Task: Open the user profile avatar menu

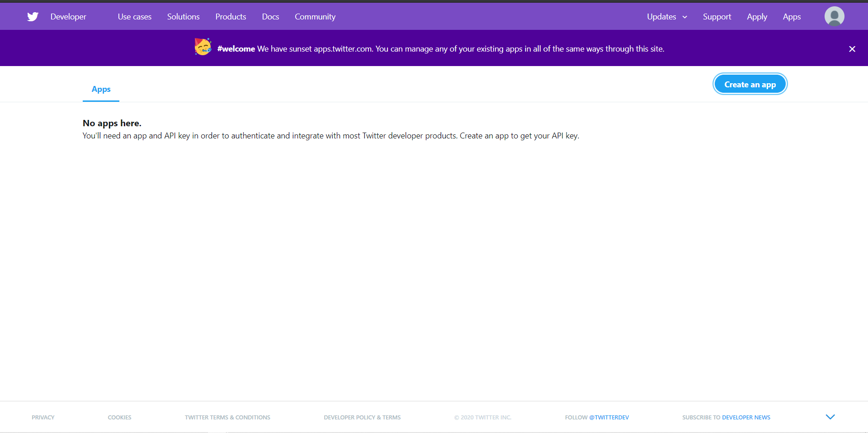Action: (834, 16)
